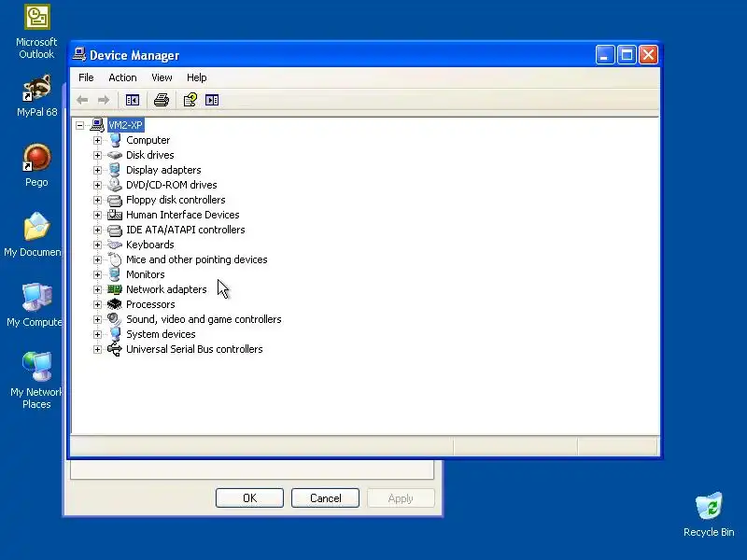Expand the Monitors node
The height and width of the screenshot is (560, 747).
(x=98, y=274)
